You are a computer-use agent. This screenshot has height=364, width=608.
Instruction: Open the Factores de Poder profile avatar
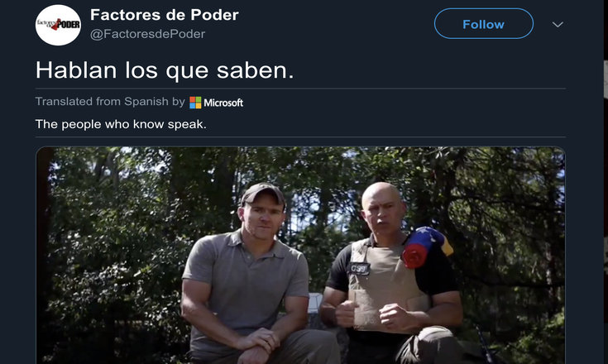(58, 25)
